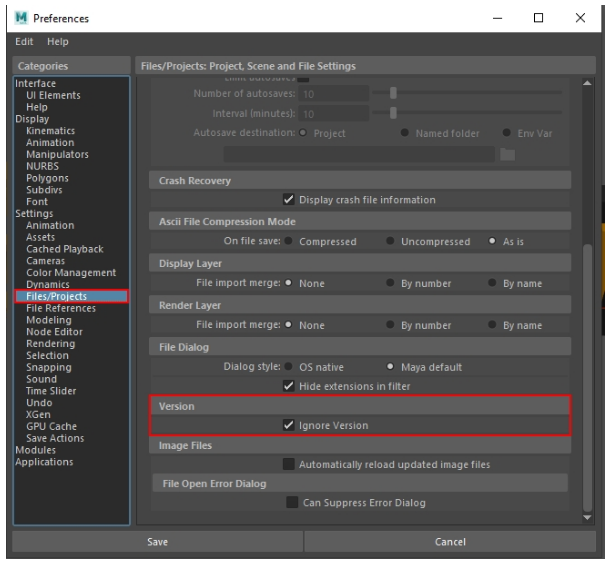Select By number for Render Layer merge
The image size is (609, 564).
tap(390, 325)
